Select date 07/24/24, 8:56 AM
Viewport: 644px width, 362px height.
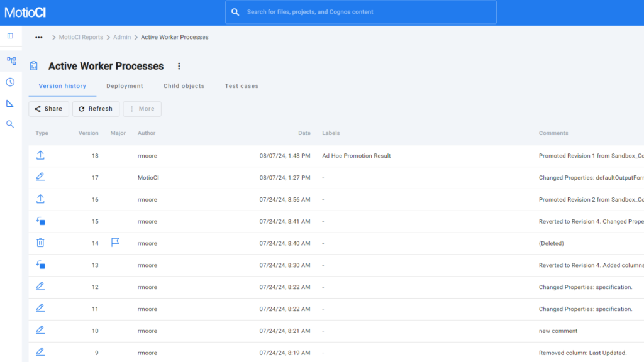(x=285, y=199)
